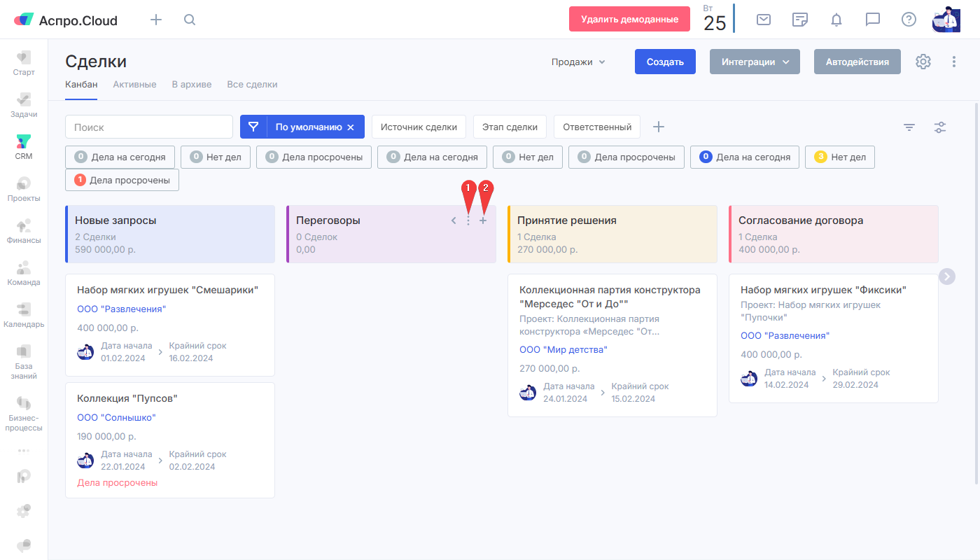Toggle red Дела просрочены filter with 1
Screen dimensions: 980x560
click(x=122, y=180)
